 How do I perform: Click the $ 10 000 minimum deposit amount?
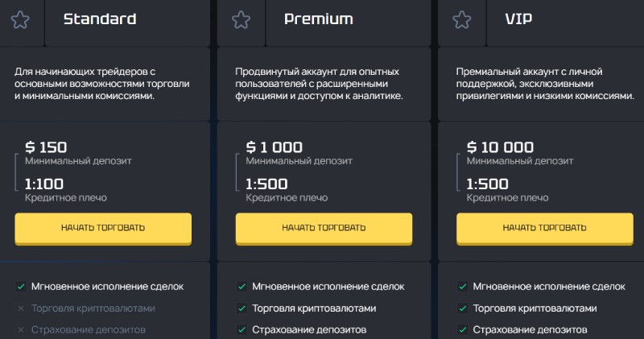point(500,147)
